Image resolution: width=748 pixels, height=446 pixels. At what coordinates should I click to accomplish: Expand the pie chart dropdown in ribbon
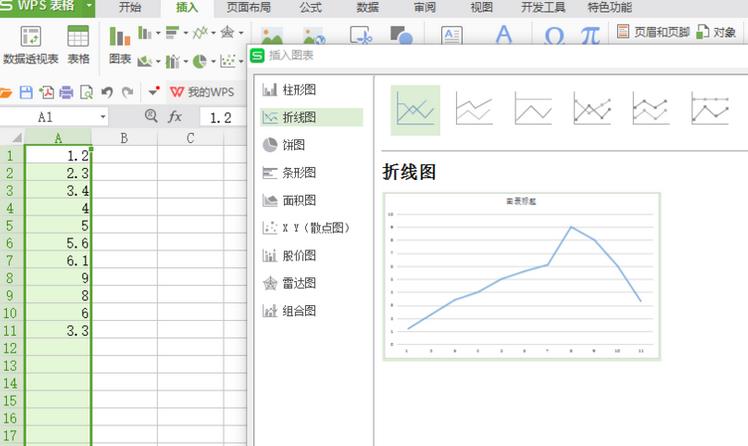point(213,62)
